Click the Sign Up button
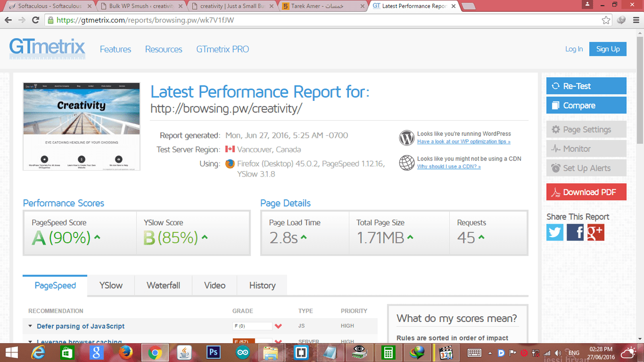The height and width of the screenshot is (362, 644). [x=608, y=49]
